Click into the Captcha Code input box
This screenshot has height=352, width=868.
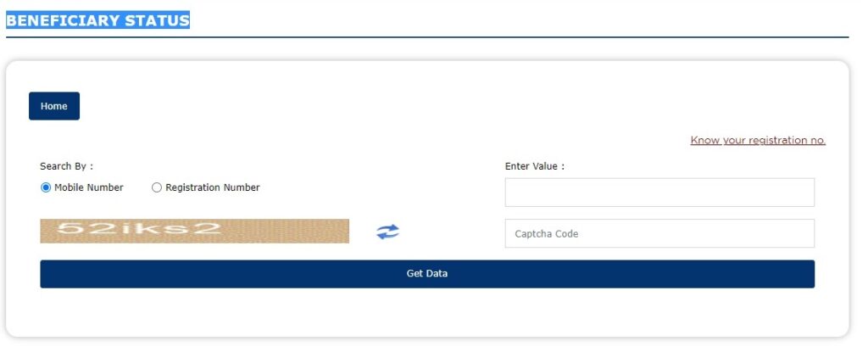(x=659, y=233)
